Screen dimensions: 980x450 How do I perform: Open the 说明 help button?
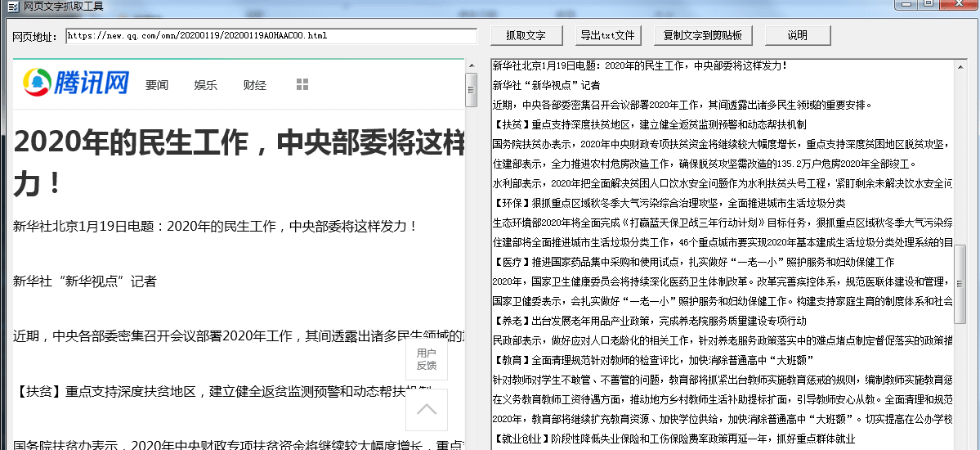797,36
